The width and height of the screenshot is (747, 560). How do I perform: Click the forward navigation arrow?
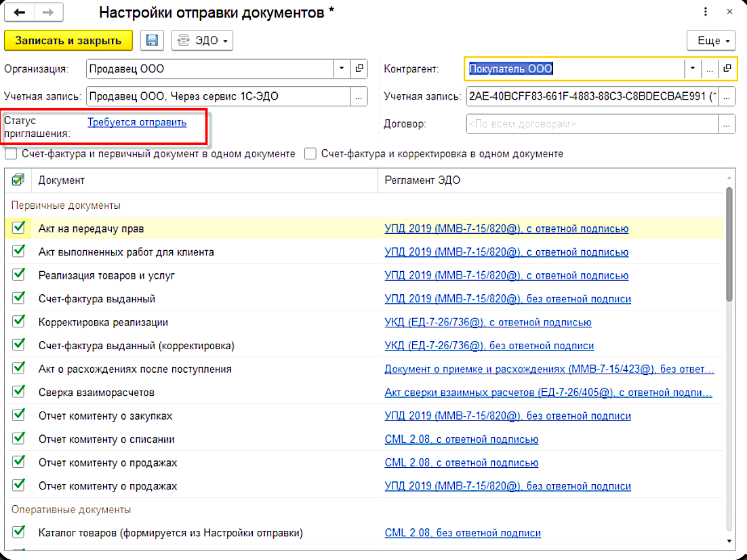coord(48,13)
